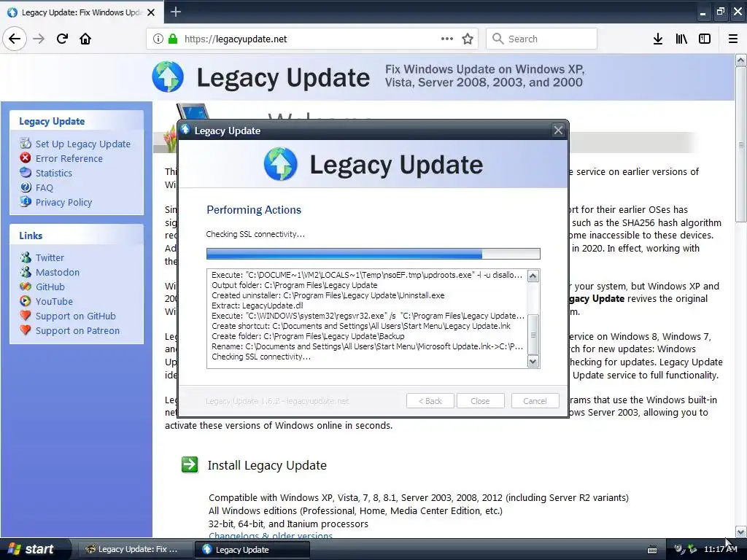Close the Legacy Update browser tab
The image size is (747, 560).
coord(151,12)
